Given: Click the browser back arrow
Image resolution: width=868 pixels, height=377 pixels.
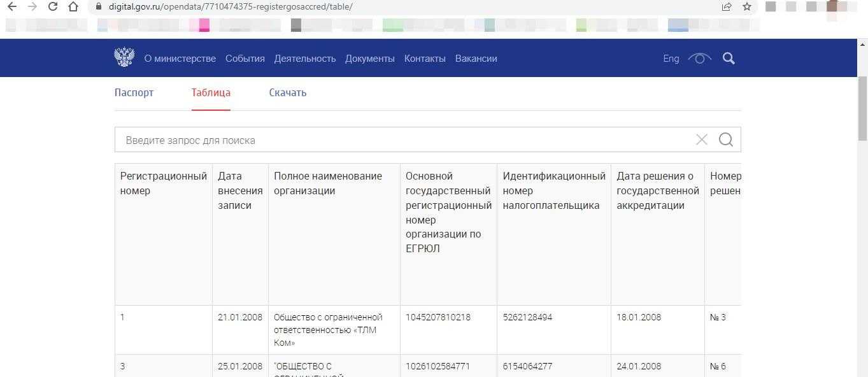Looking at the screenshot, I should click(x=11, y=6).
